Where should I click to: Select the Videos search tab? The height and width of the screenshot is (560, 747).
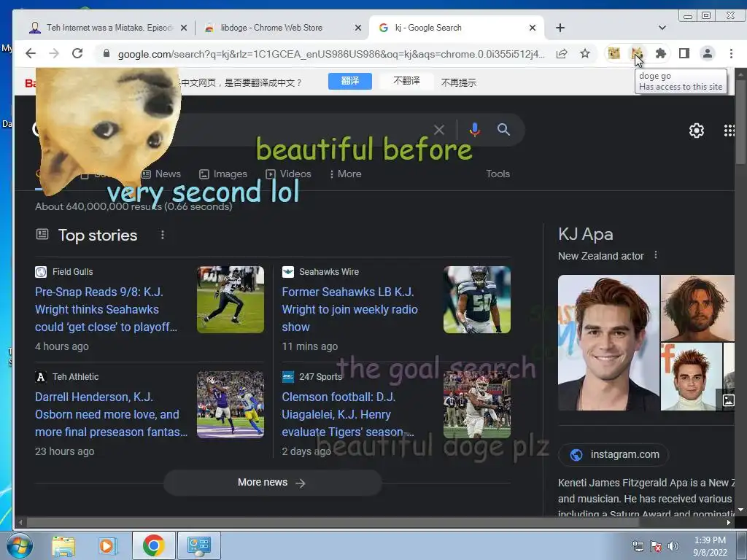pos(288,174)
